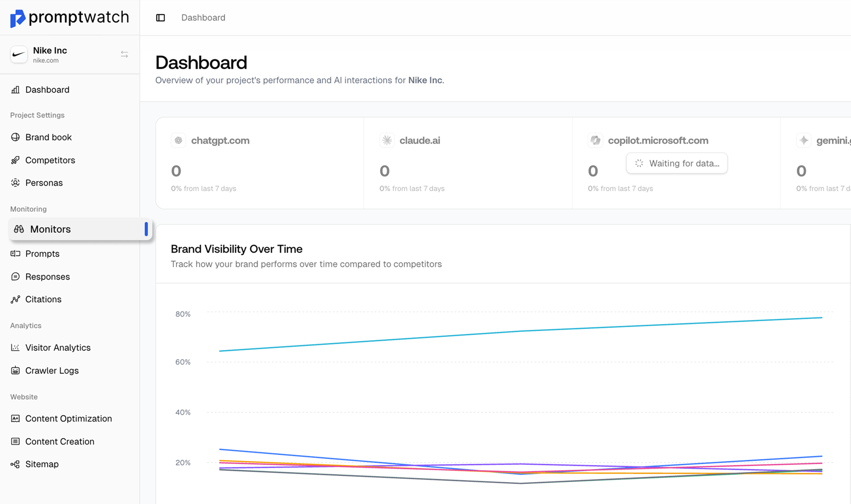Open Content Optimization section

68,418
